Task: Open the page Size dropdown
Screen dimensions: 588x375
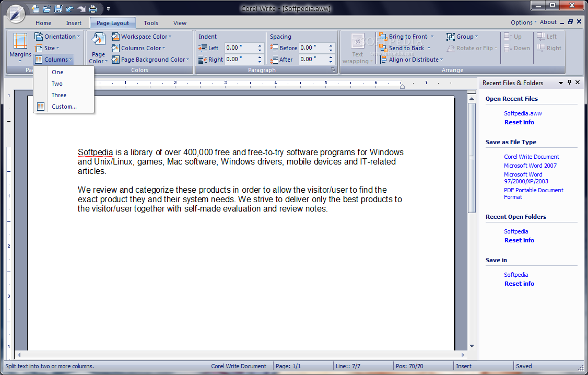Action: pyautogui.click(x=47, y=48)
